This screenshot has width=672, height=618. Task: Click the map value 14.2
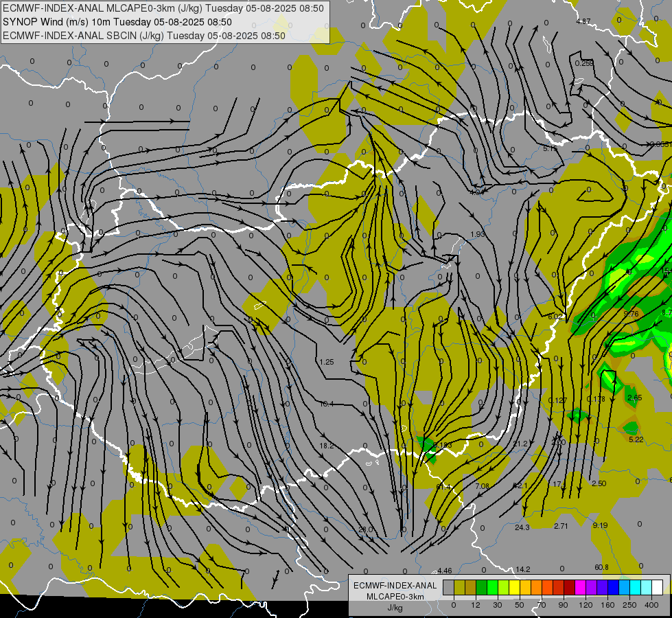(523, 569)
